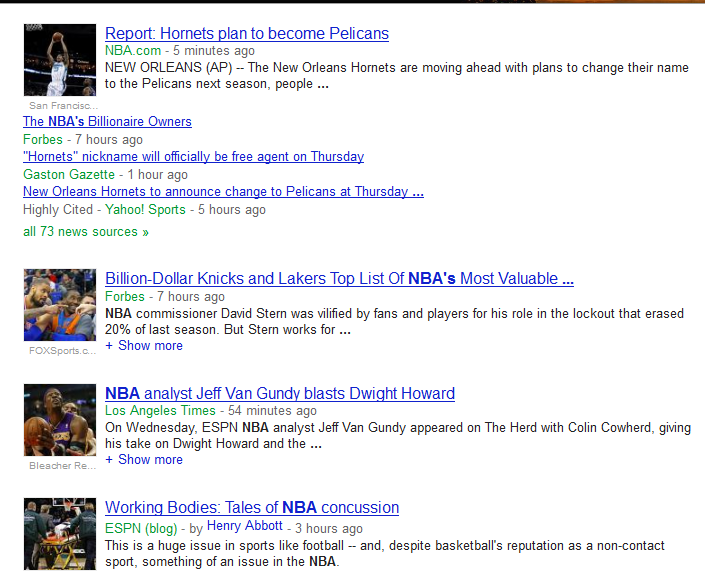Click the David Stern lockout story snippet
705x587 pixels.
click(394, 321)
